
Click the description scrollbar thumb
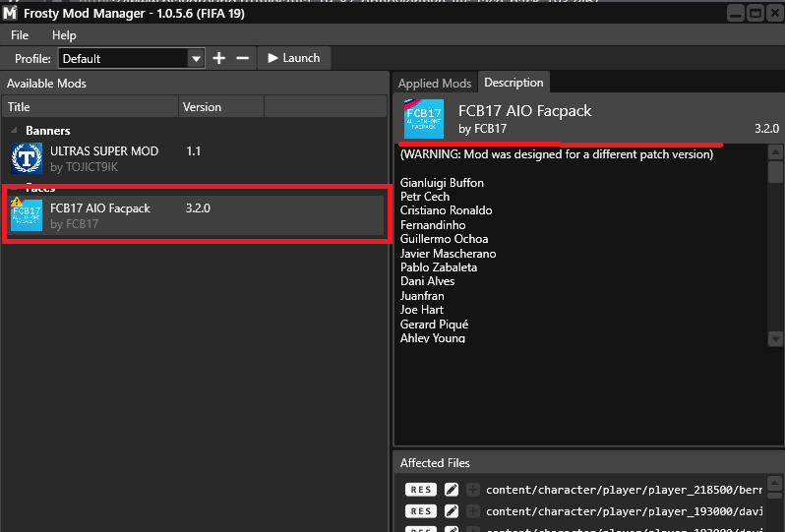pos(775,171)
